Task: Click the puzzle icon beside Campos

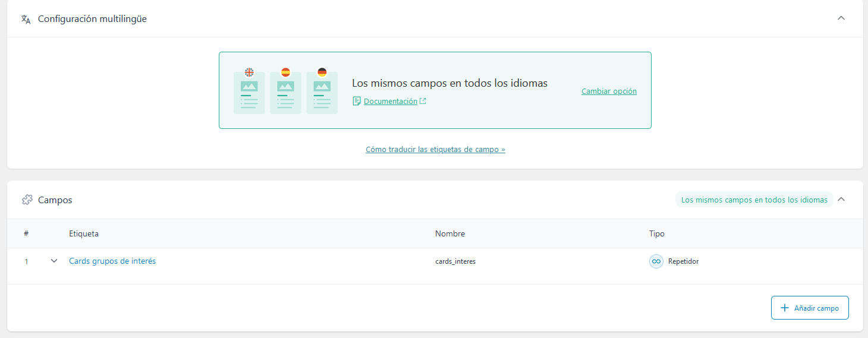Action: click(x=27, y=200)
